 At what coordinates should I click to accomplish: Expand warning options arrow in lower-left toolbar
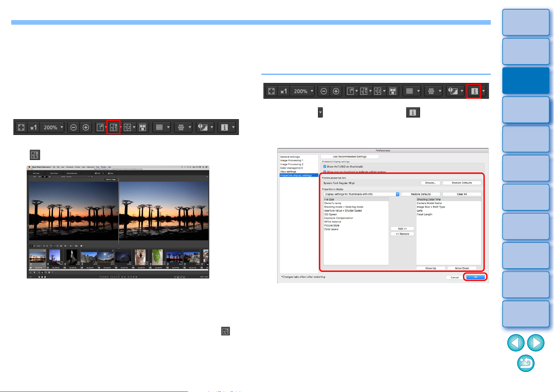pos(212,127)
